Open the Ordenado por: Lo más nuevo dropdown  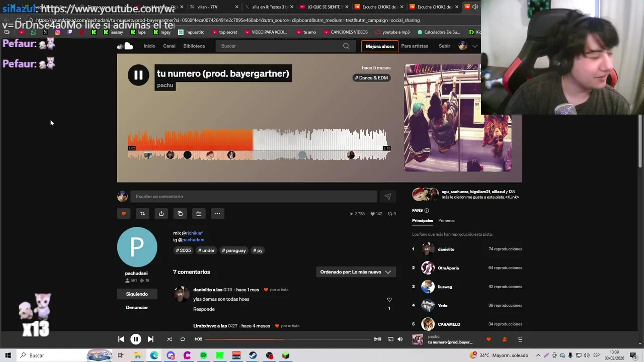(356, 272)
